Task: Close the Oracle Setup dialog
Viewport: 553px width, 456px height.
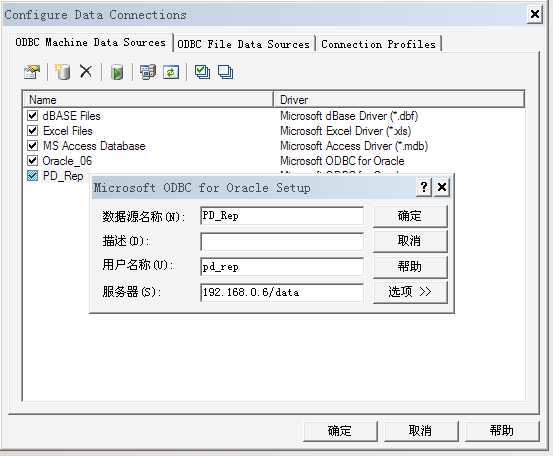Action: pyautogui.click(x=442, y=187)
